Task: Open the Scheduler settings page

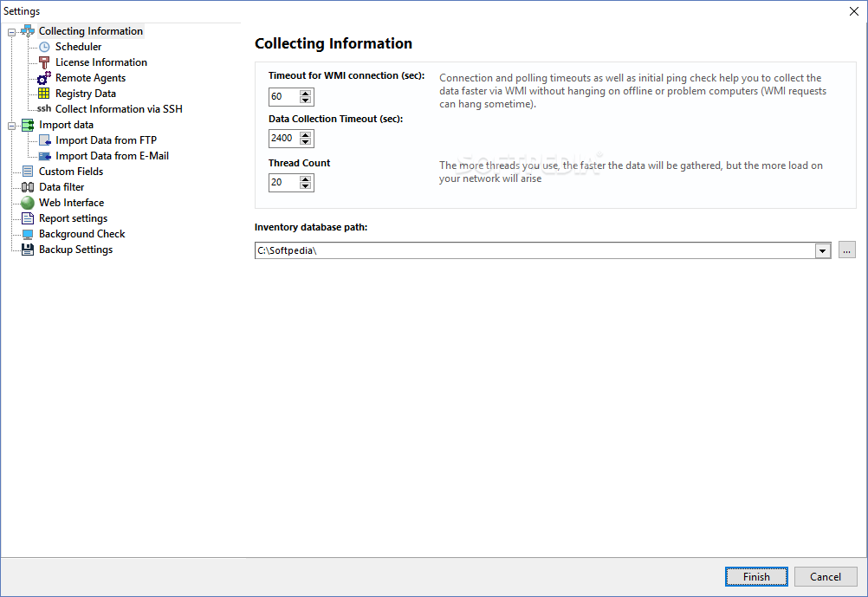Action: (x=78, y=47)
